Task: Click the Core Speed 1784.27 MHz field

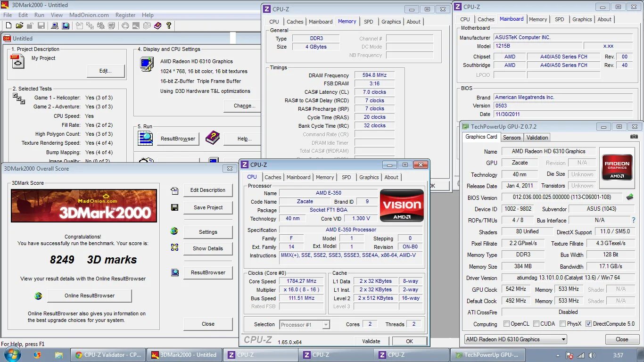Action: tap(302, 281)
